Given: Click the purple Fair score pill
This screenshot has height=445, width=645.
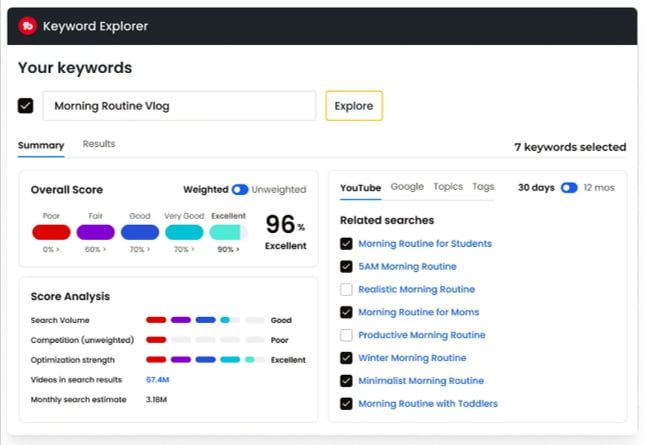Looking at the screenshot, I should pos(95,232).
